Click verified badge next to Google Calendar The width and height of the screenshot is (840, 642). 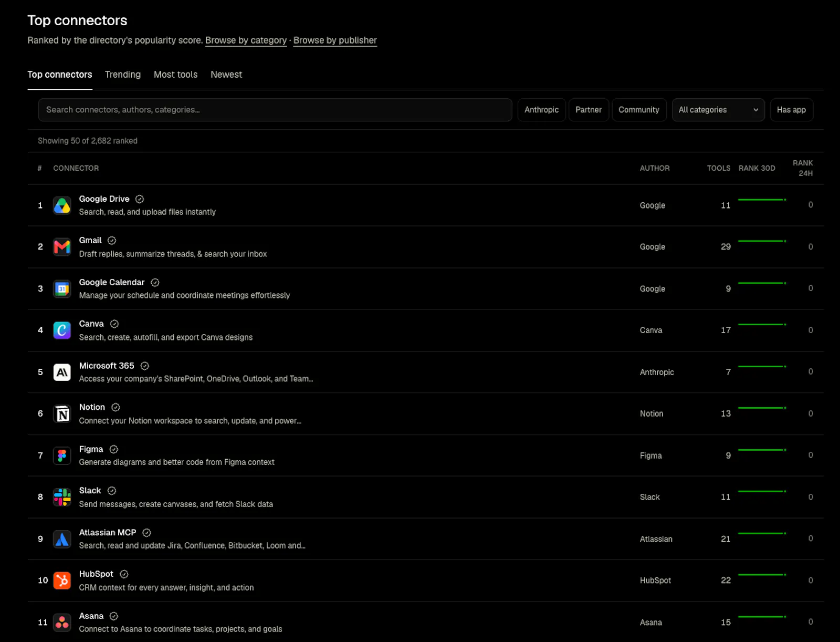155,283
